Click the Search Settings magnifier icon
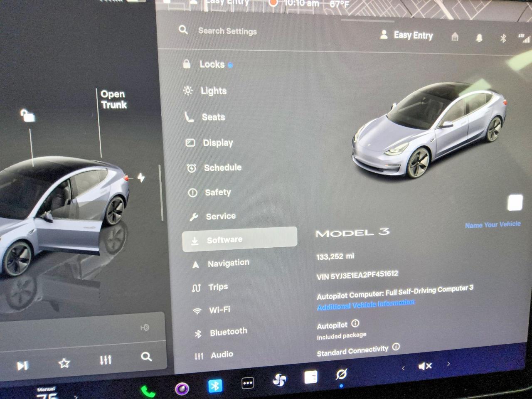Image resolution: width=532 pixels, height=399 pixels. 183,30
